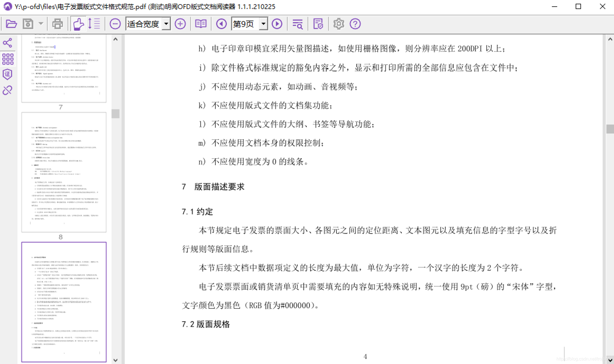Toggle the text selection tool
This screenshot has height=364, width=614.
94,24
